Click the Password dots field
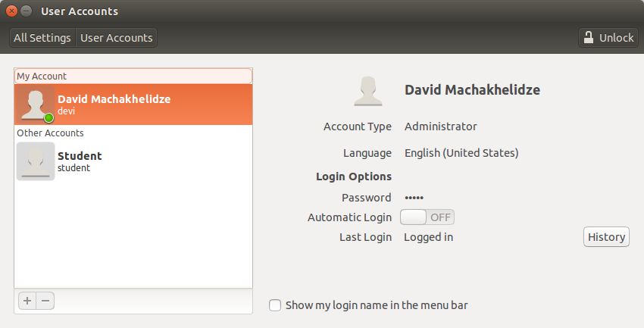This screenshot has height=328, width=644. [x=414, y=198]
